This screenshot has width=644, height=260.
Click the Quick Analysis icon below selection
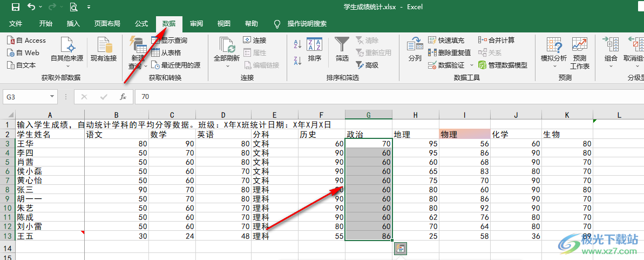[401, 248]
